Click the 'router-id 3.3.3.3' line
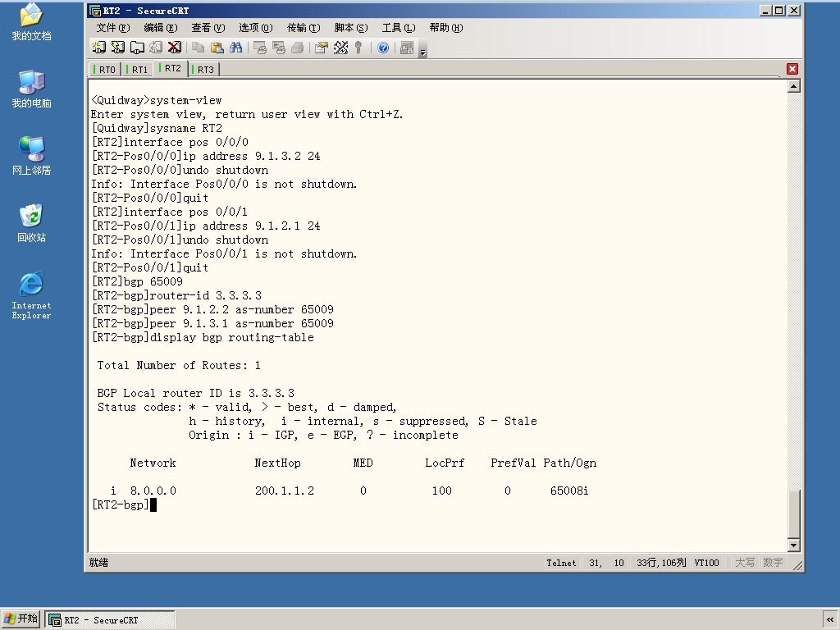840x630 pixels. [x=176, y=295]
